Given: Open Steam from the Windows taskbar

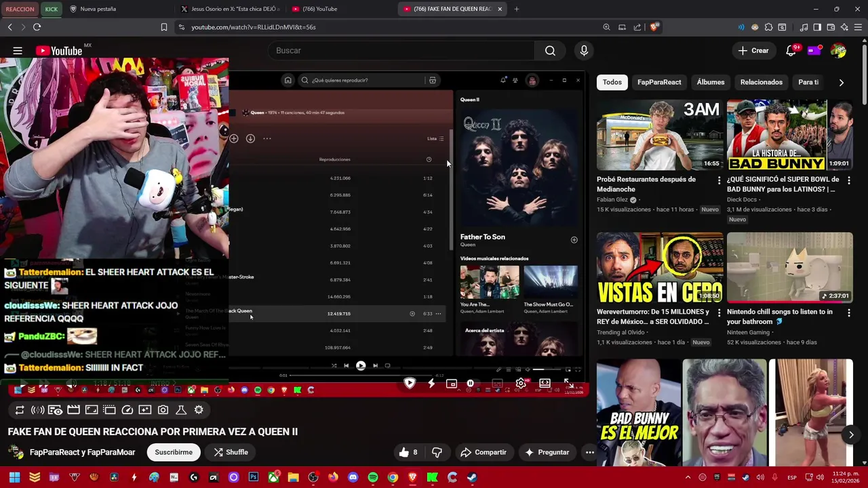Looking at the screenshot, I should 472,478.
